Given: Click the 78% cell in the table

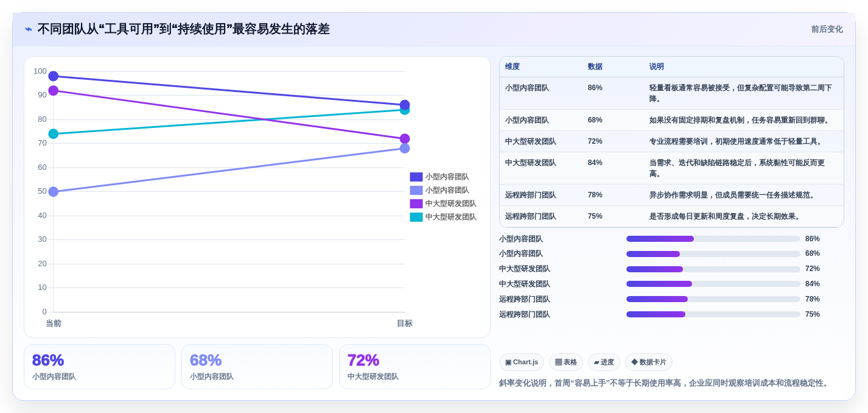Looking at the screenshot, I should (595, 195).
